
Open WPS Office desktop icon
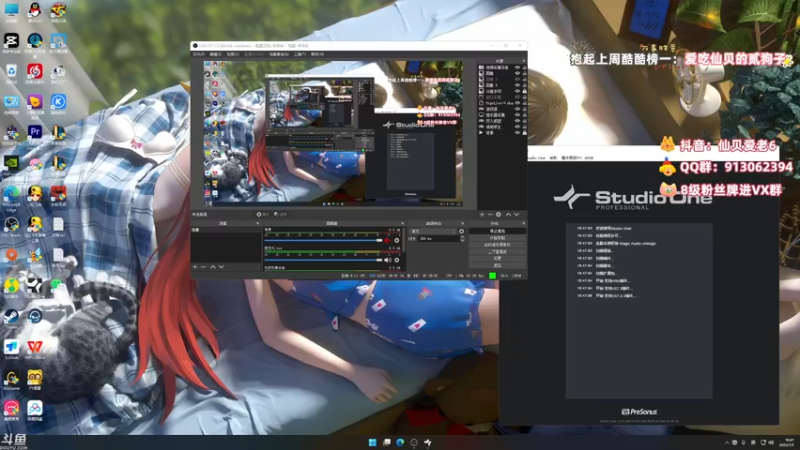[x=35, y=348]
